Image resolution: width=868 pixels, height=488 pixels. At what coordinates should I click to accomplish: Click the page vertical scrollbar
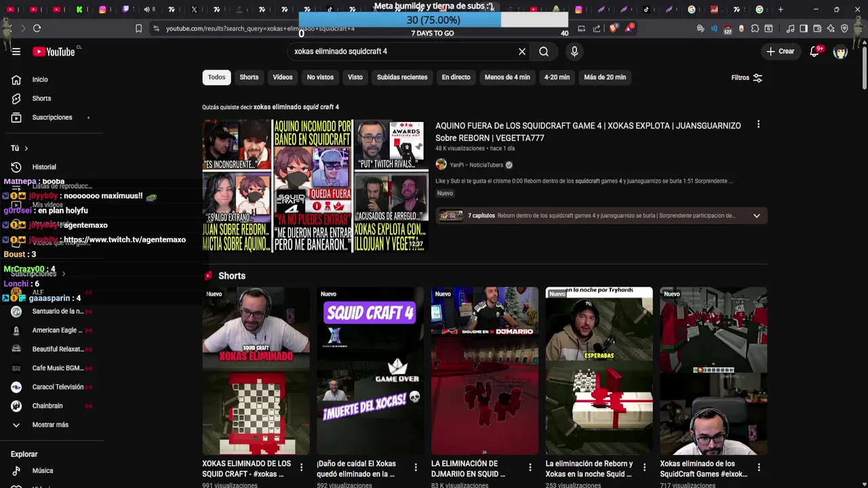(x=865, y=68)
